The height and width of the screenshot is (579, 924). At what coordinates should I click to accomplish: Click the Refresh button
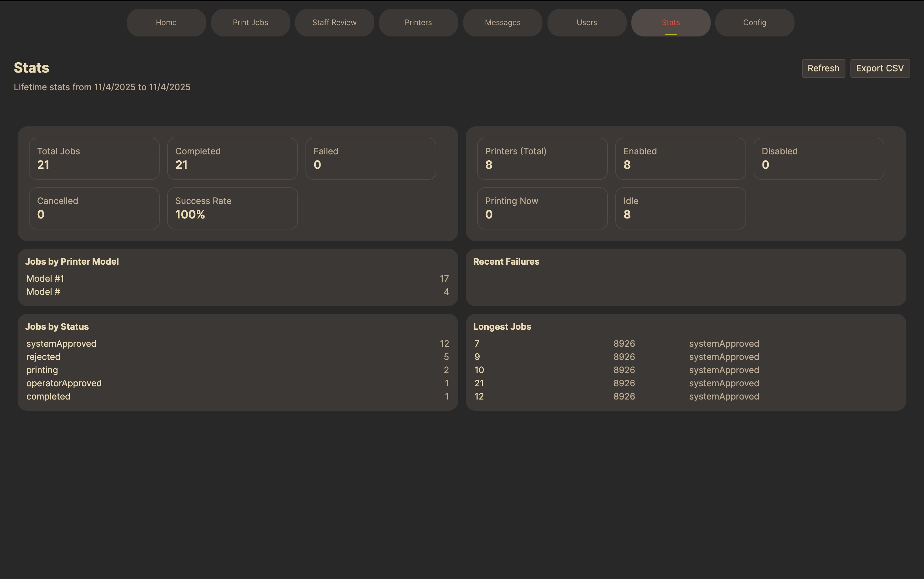(x=823, y=68)
